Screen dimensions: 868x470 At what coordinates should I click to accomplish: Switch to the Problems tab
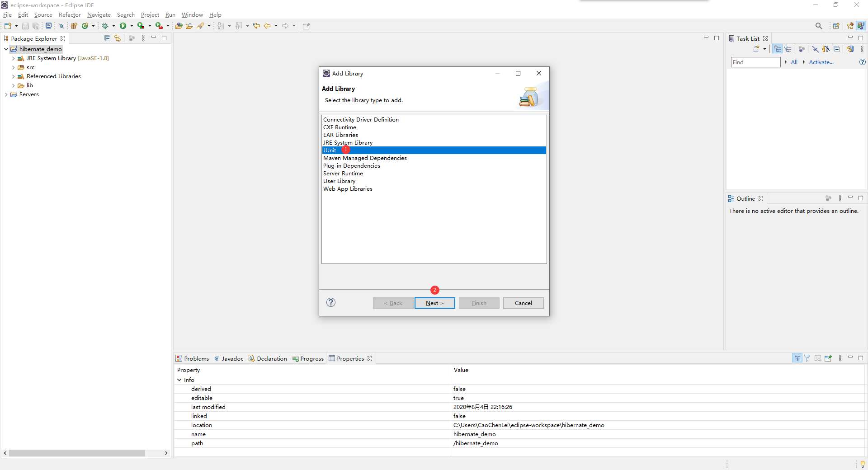pos(196,358)
